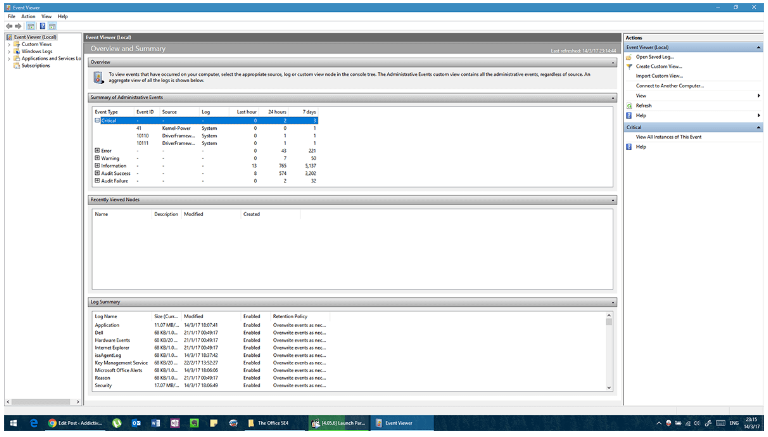The image size is (768, 437).
Task: Open the Windows Start menu
Action: pyautogui.click(x=13, y=423)
